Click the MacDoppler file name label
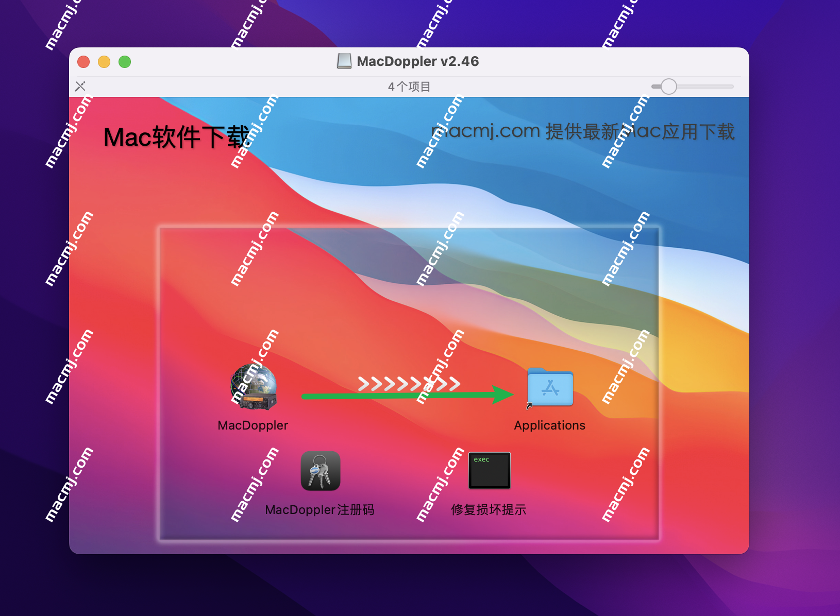This screenshot has width=840, height=616. coord(253,425)
